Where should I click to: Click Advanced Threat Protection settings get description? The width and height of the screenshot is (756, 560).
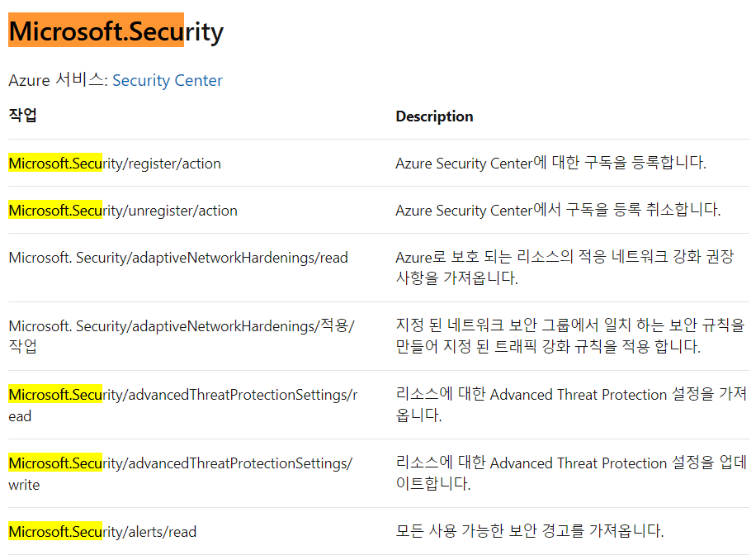point(571,404)
